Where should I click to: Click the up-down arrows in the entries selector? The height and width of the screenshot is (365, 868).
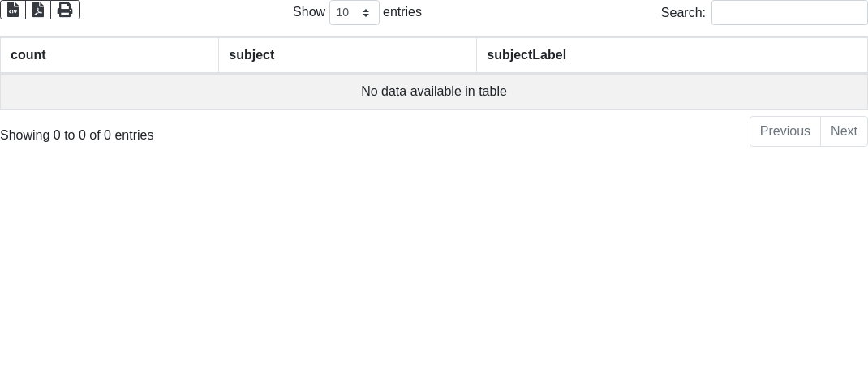point(366,13)
